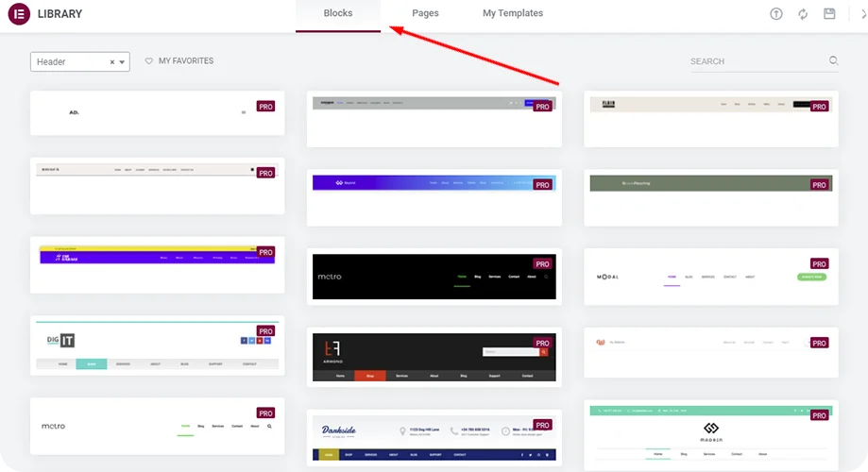Expand the Header category dropdown arrow

(x=123, y=62)
